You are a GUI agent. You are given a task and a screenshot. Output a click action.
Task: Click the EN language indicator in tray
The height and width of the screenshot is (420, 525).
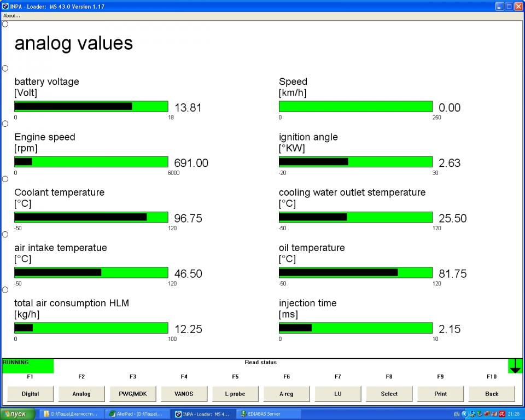tap(456, 414)
